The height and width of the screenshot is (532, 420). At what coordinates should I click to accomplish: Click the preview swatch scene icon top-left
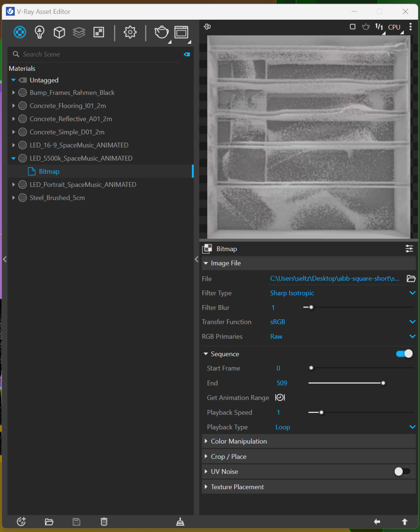pos(207,27)
